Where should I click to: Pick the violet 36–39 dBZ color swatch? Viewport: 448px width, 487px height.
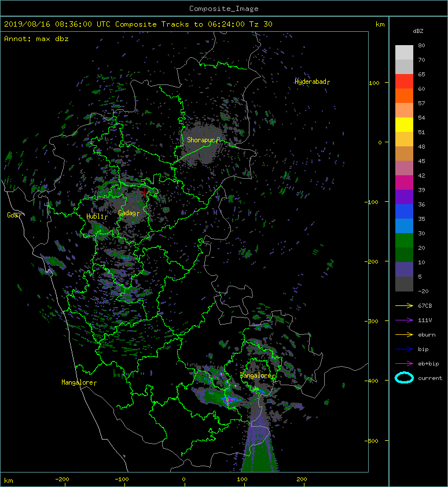404,197
